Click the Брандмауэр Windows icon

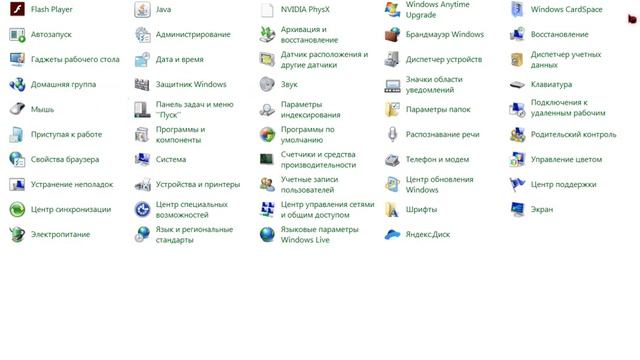pyautogui.click(x=392, y=35)
